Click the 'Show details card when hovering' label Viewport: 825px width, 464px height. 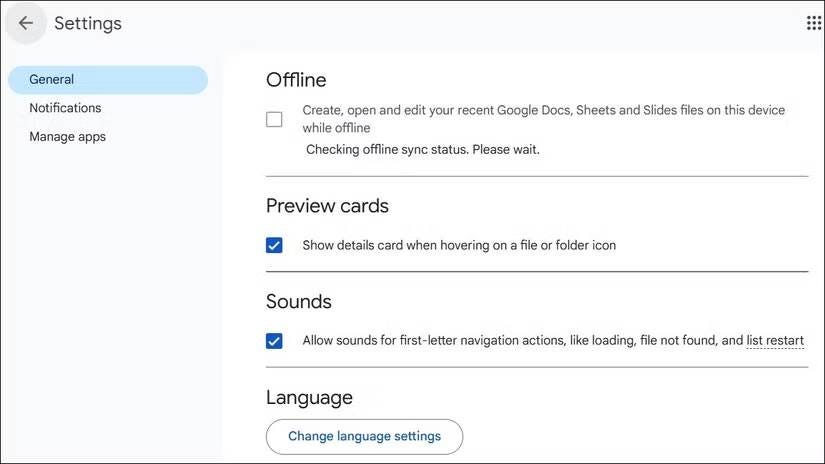tap(459, 245)
